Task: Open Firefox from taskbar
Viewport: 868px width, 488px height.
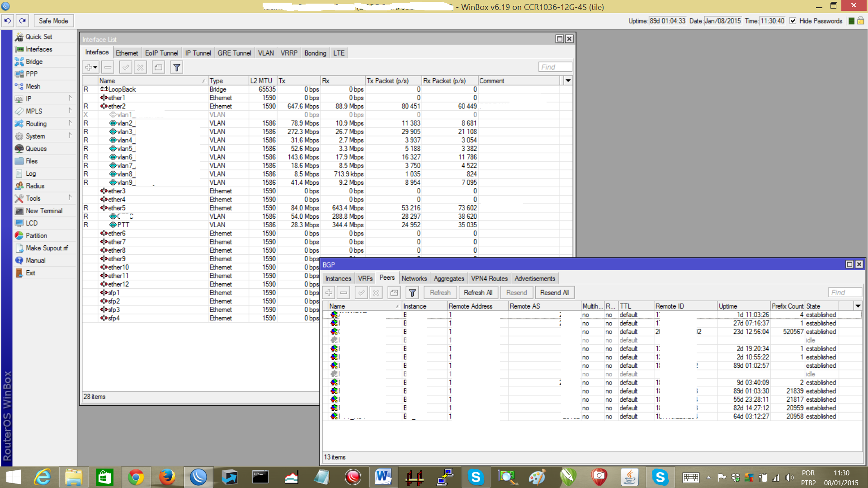Action: click(x=167, y=477)
